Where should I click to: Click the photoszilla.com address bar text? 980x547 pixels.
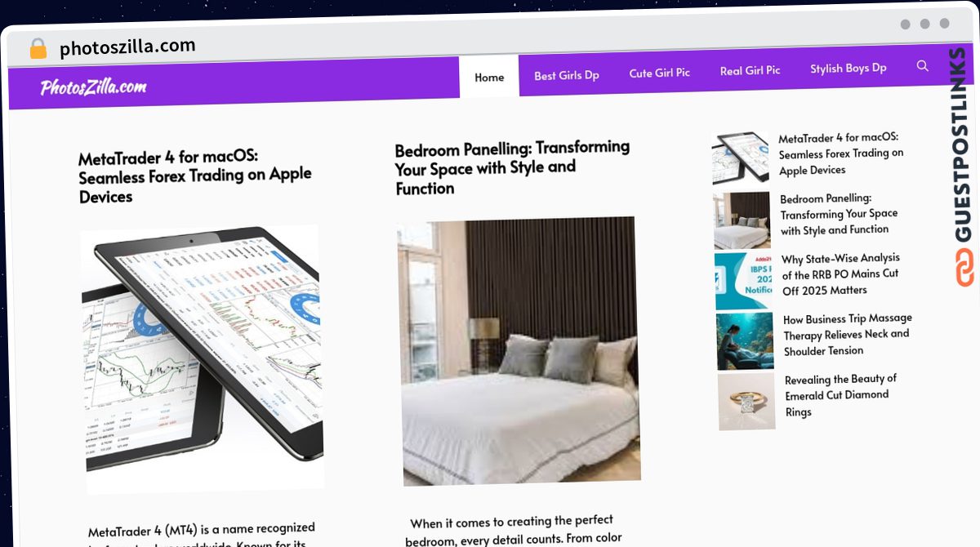(127, 47)
